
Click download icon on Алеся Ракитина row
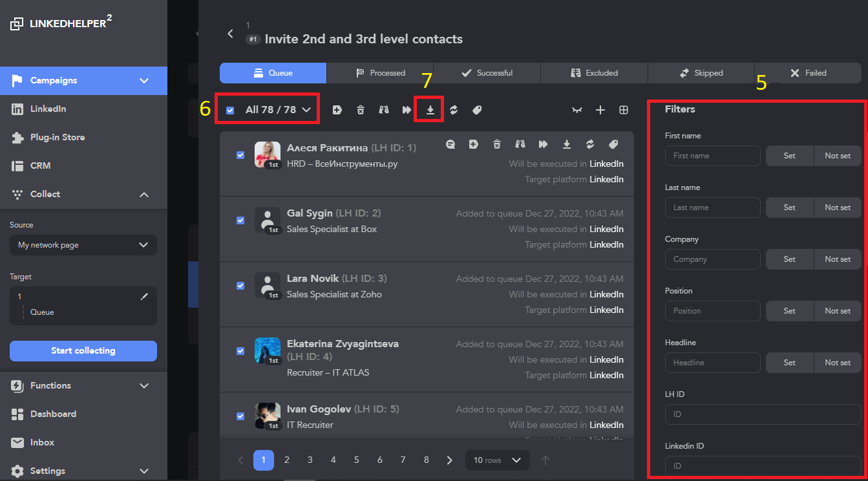pyautogui.click(x=567, y=144)
